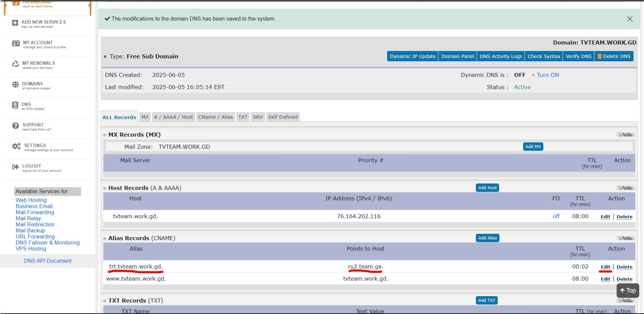The image size is (644, 314).
Task: Open Domains using the globe icon
Action: coord(16,85)
